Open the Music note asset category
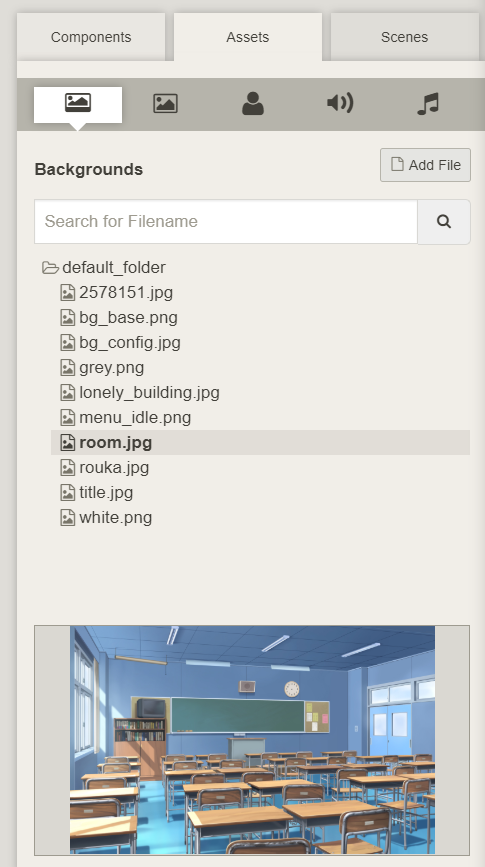Image resolution: width=485 pixels, height=867 pixels. tap(428, 103)
